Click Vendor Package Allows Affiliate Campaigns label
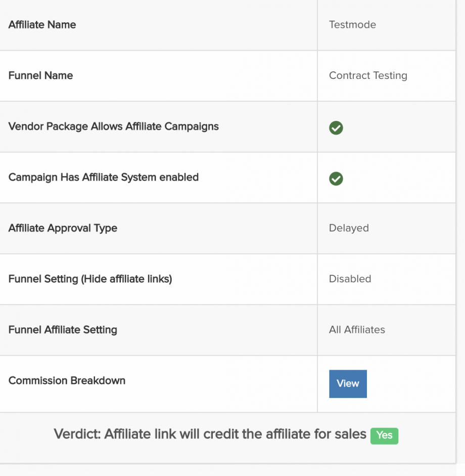The height and width of the screenshot is (476, 465). [113, 126]
